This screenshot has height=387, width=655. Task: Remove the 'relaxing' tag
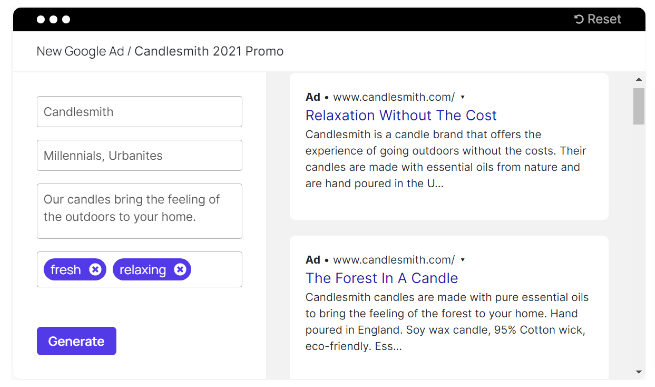(180, 270)
